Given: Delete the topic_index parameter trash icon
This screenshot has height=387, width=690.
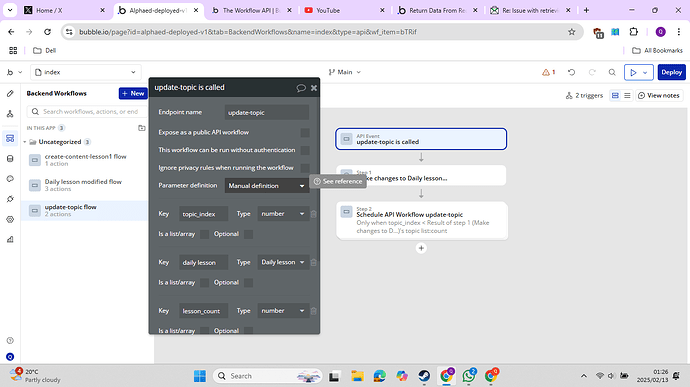Looking at the screenshot, I should (313, 214).
